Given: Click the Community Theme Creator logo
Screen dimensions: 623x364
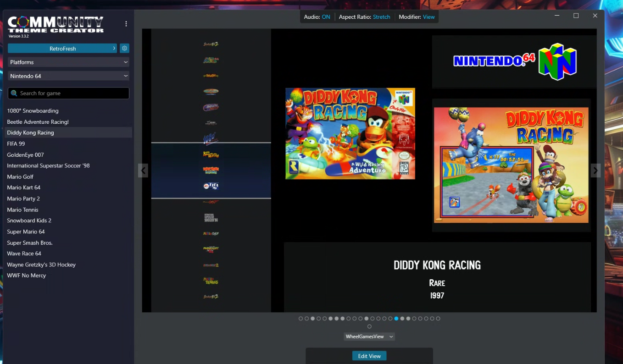Looking at the screenshot, I should tap(56, 24).
